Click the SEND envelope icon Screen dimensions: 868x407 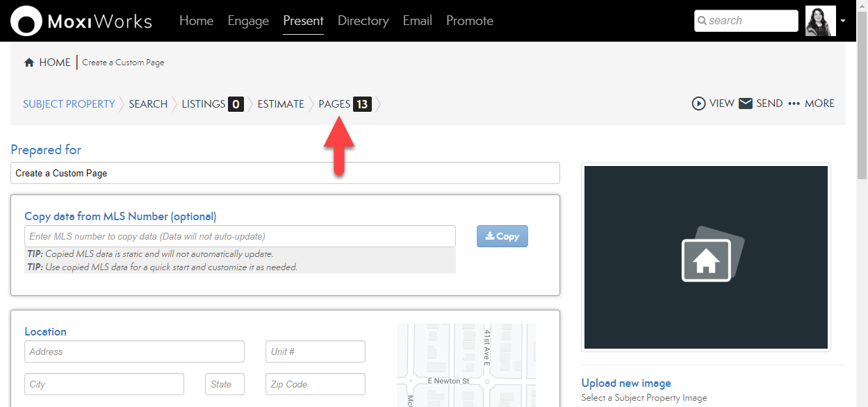coord(746,103)
